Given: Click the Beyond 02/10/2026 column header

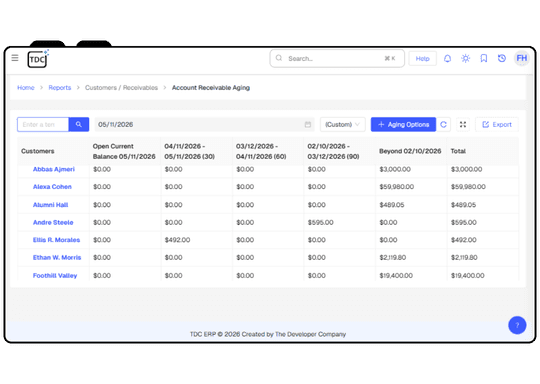Looking at the screenshot, I should tap(410, 151).
